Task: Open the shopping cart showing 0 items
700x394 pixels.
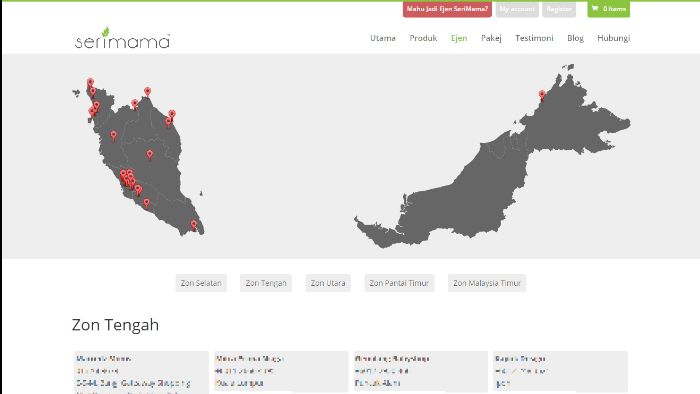Action: point(608,9)
